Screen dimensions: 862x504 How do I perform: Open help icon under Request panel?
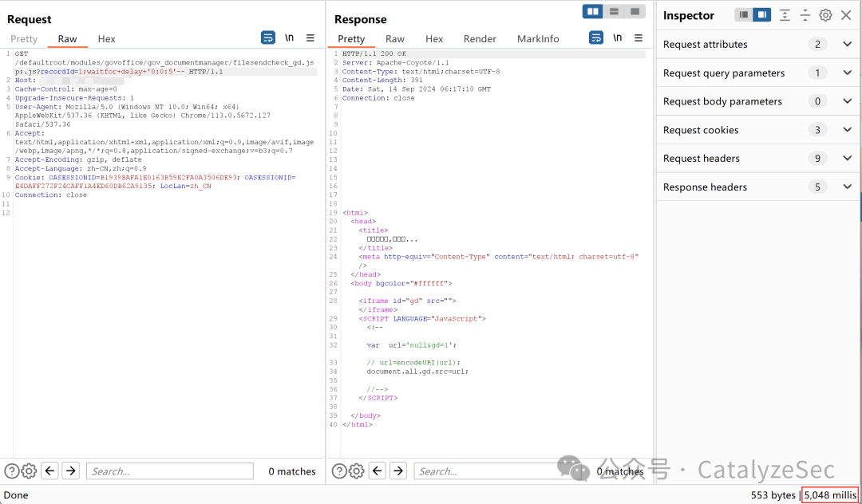click(11, 471)
